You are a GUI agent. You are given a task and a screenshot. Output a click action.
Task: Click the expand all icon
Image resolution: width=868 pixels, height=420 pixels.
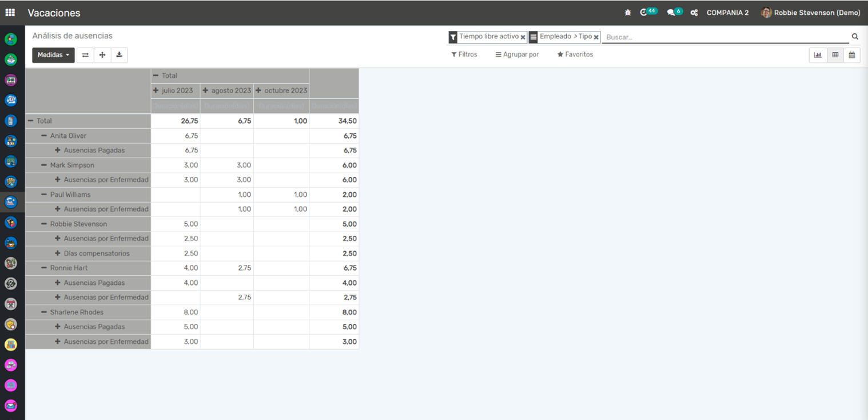click(x=102, y=55)
